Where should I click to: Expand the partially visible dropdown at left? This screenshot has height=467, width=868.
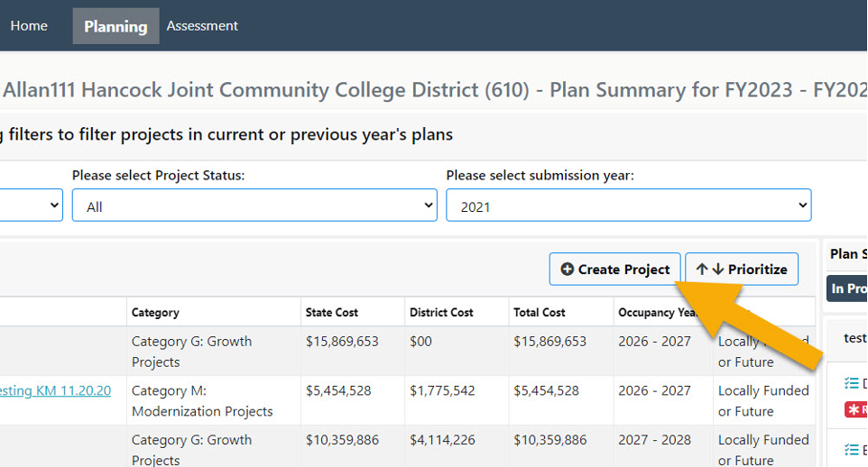31,206
